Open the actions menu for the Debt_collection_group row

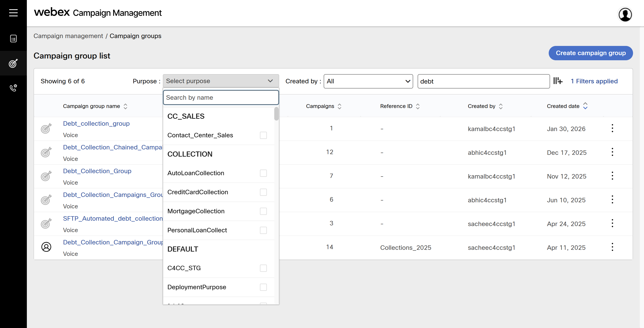tap(612, 128)
